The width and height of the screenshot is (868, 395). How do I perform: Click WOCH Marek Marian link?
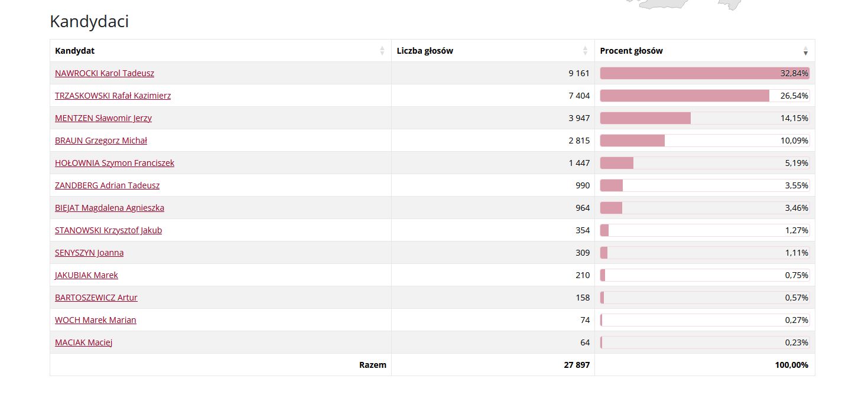pos(96,320)
